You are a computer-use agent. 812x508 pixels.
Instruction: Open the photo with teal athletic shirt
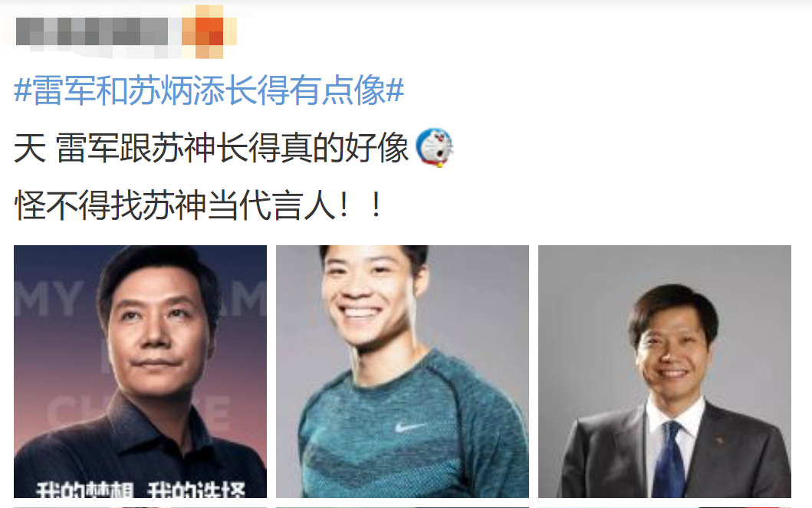403,372
